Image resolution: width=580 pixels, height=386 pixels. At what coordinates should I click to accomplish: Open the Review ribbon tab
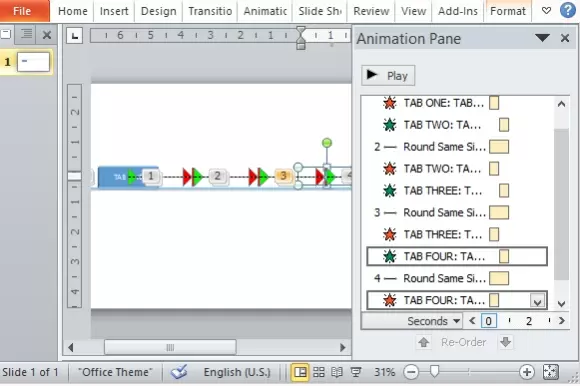(371, 11)
